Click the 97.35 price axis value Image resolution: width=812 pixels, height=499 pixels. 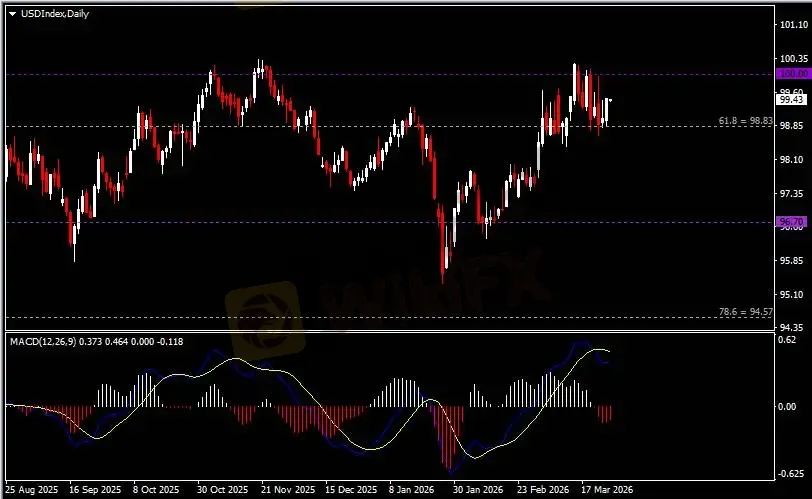pos(792,193)
